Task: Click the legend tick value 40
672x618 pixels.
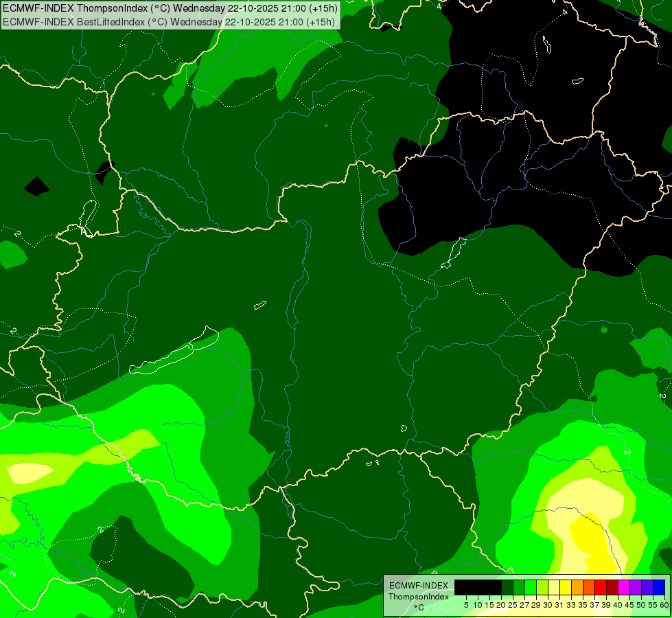Action: click(x=618, y=605)
